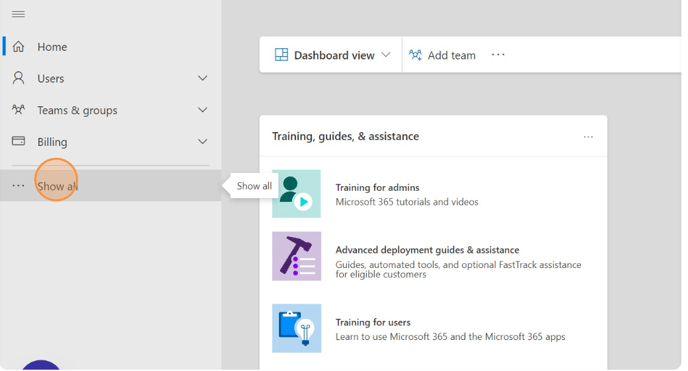Click the Billing credit card icon
Screen dimensions: 688x371
(18, 141)
